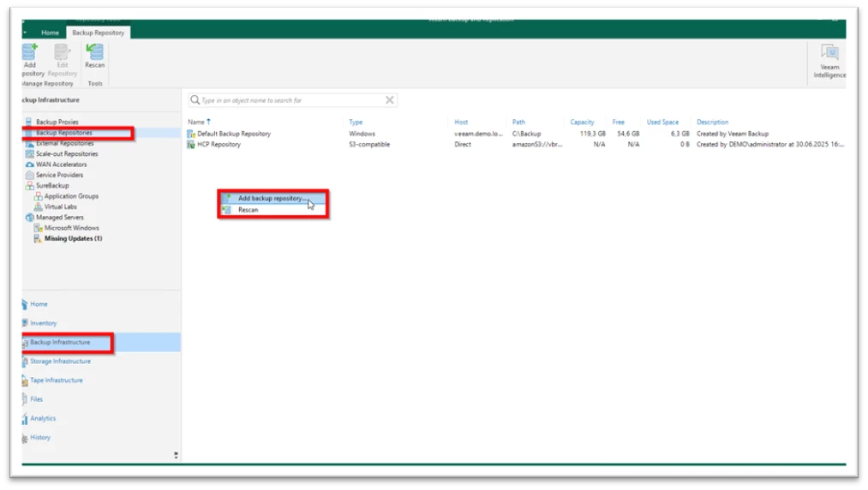
Task: Select the Default Backup Repository row
Action: [x=516, y=134]
